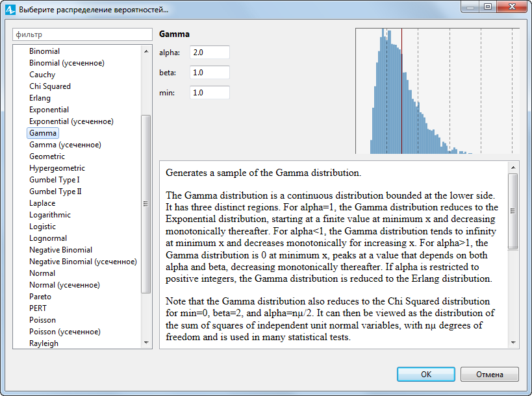Edit the alpha value field
Image resolution: width=532 pixels, height=396 pixels.
[210, 52]
